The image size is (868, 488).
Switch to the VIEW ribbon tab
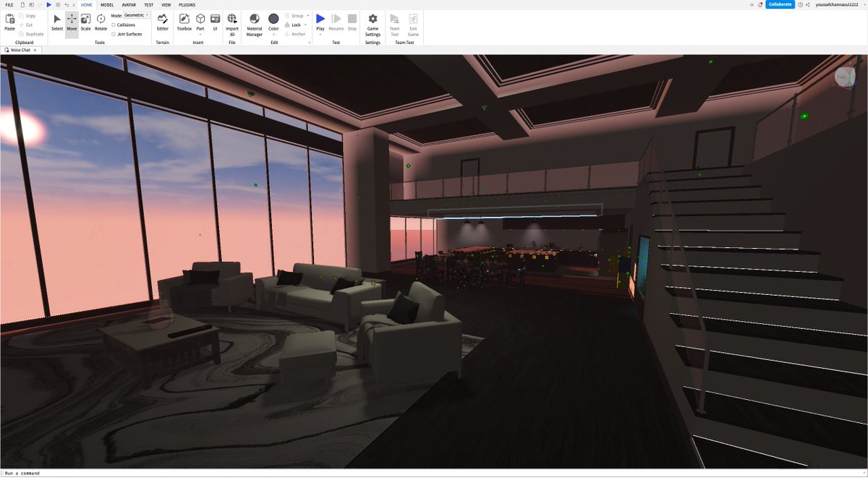166,5
